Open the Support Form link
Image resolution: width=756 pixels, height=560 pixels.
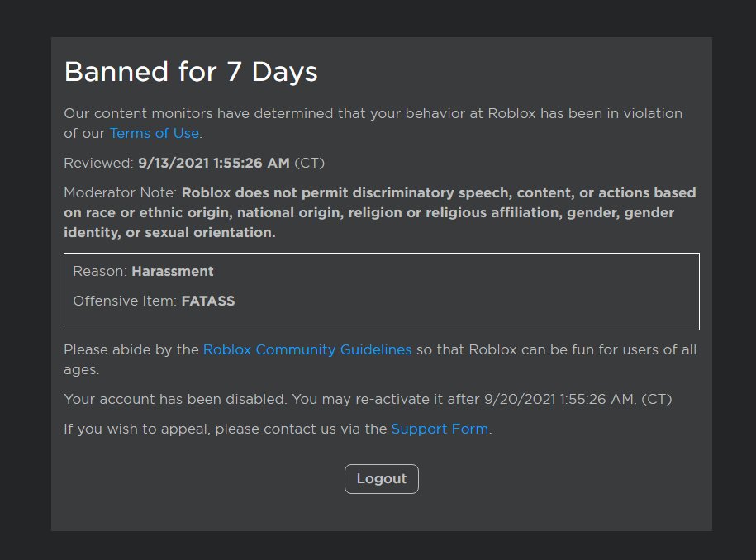pyautogui.click(x=440, y=429)
